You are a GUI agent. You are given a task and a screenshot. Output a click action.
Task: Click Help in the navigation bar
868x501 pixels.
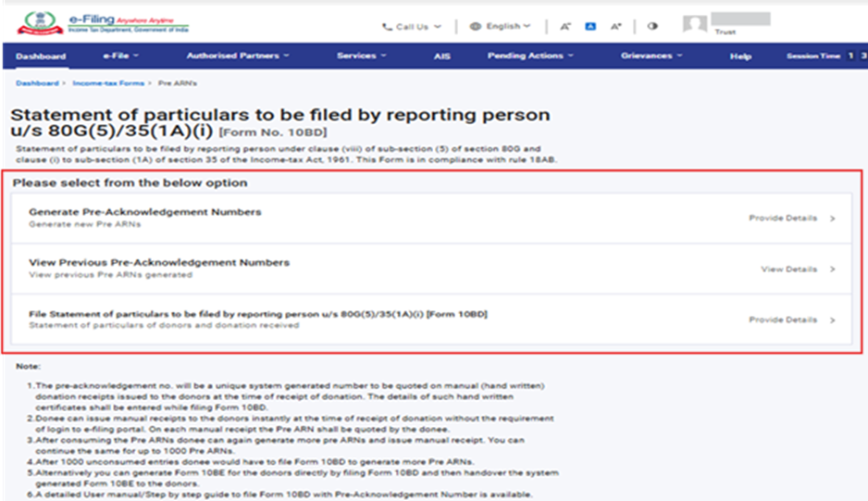740,56
